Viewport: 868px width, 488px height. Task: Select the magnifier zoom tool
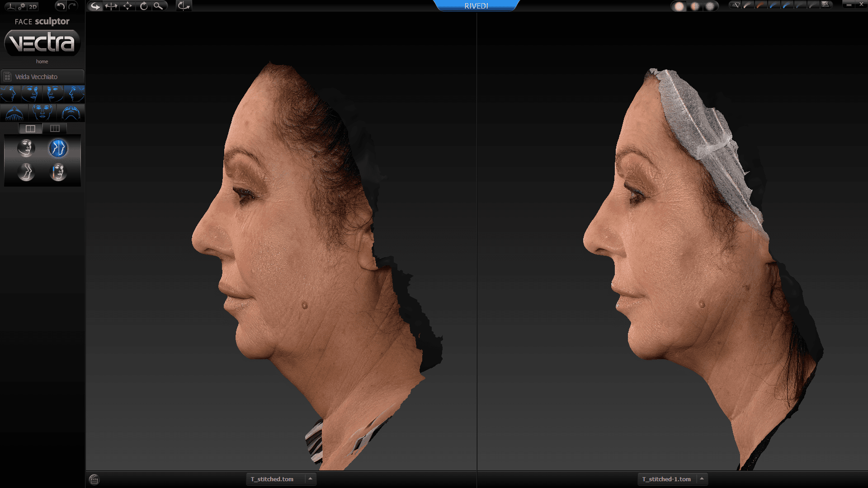pyautogui.click(x=158, y=6)
